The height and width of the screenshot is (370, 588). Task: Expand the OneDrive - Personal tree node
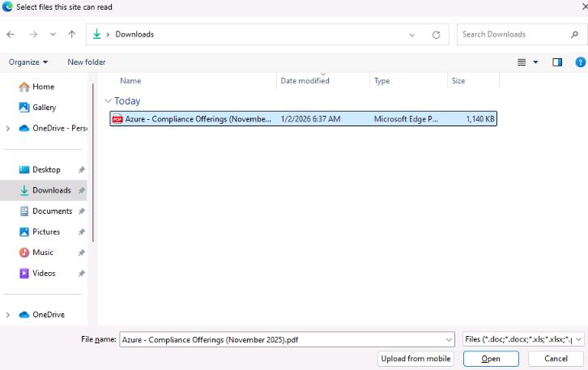(8, 128)
